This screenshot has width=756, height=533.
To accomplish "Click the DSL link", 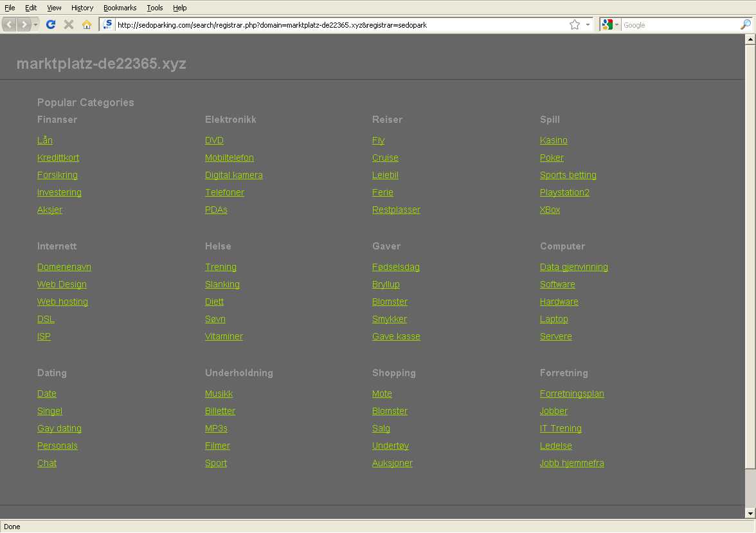I will coord(46,320).
